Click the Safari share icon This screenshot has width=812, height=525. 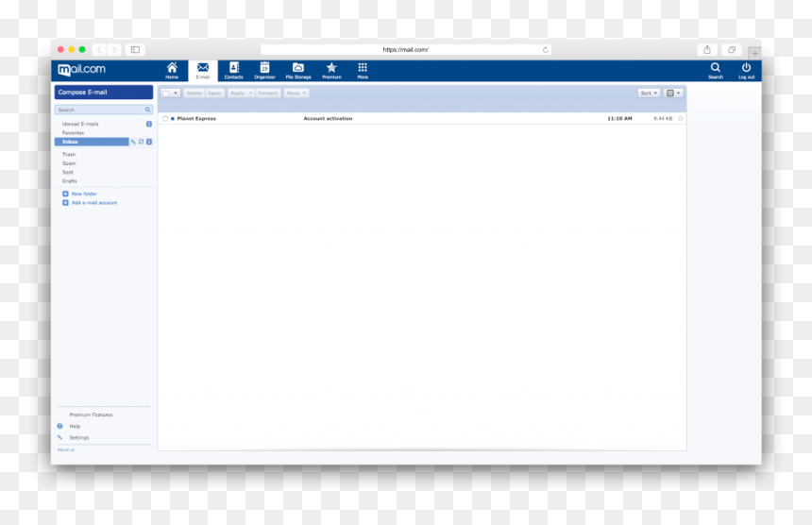click(x=707, y=50)
